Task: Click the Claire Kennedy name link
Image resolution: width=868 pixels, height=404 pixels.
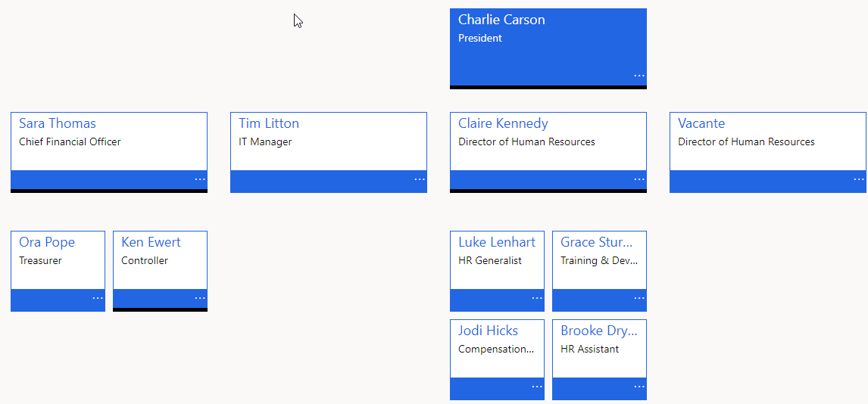Action: click(503, 123)
